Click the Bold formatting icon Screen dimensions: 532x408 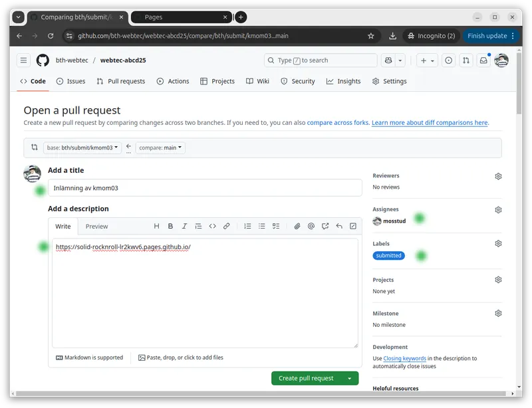pos(170,226)
